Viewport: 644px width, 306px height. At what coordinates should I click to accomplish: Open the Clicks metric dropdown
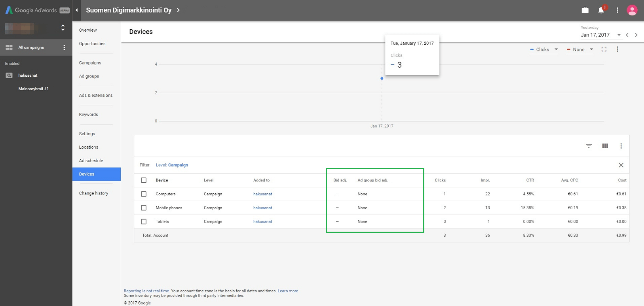click(x=544, y=49)
